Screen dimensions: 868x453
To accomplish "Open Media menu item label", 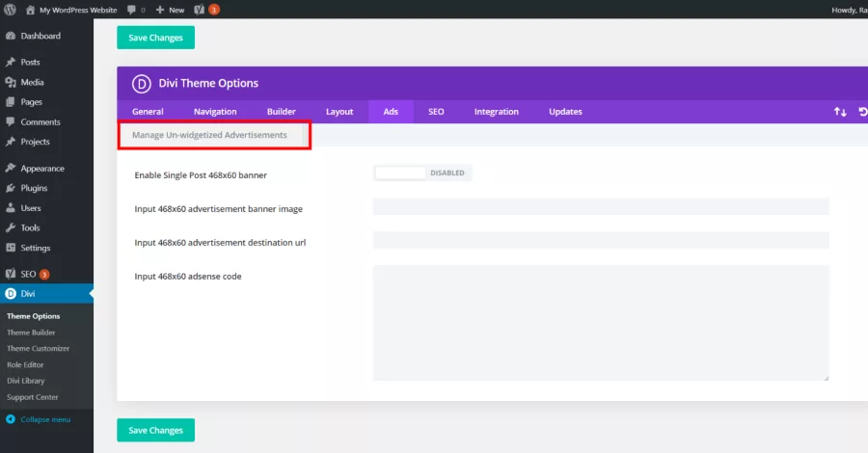I will 32,82.
